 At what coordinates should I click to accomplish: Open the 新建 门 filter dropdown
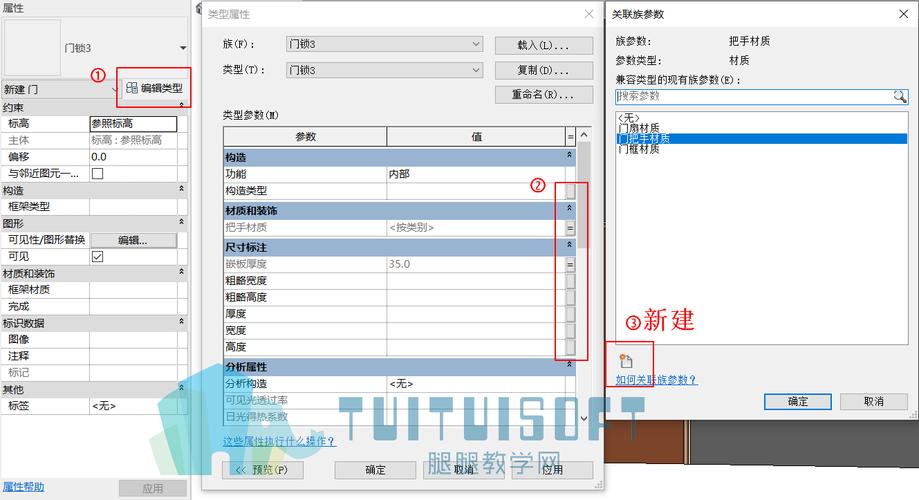114,90
